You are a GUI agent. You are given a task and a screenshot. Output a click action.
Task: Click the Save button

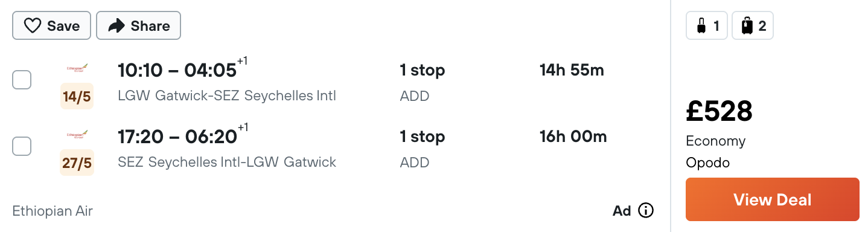click(51, 26)
